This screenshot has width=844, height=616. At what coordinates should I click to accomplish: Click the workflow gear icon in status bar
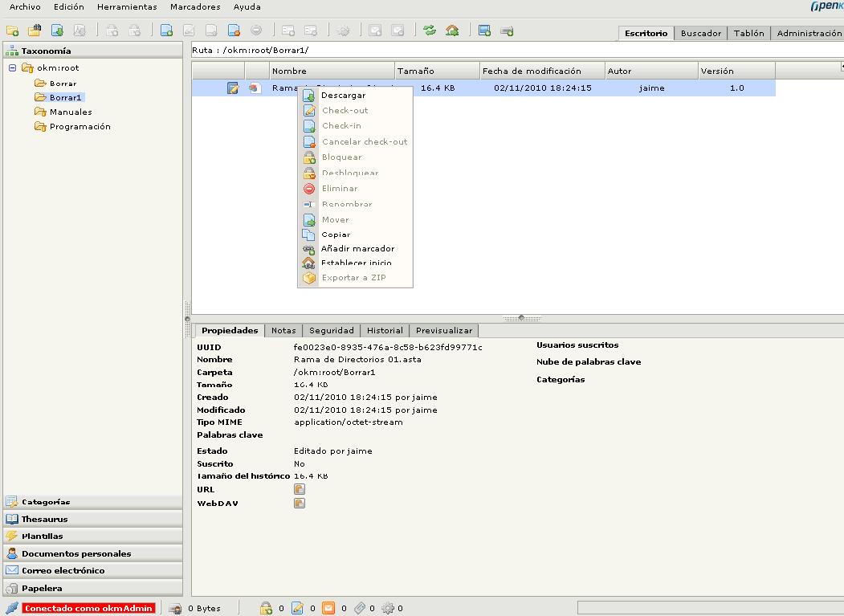click(x=388, y=608)
